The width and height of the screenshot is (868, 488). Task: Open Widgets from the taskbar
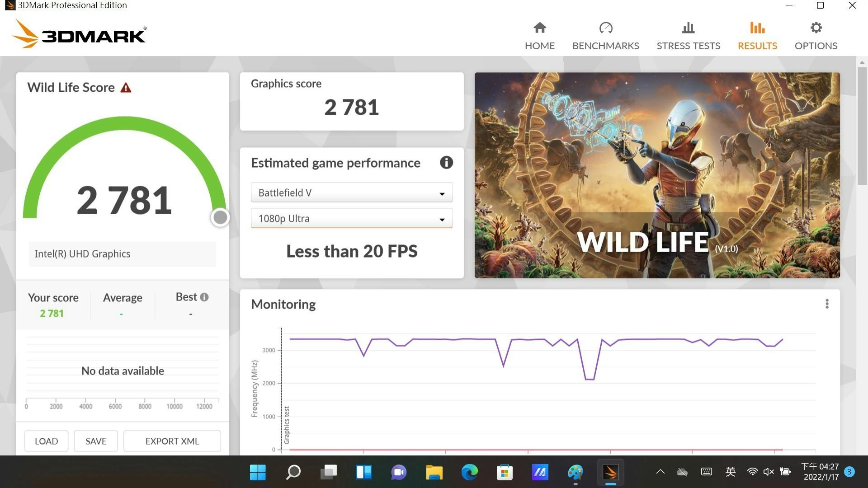[x=363, y=473]
